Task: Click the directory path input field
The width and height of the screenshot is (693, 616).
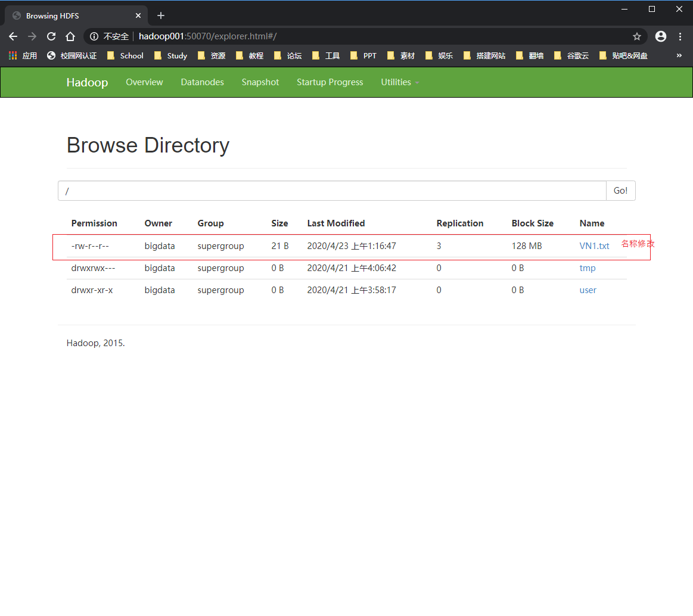Action: point(332,191)
